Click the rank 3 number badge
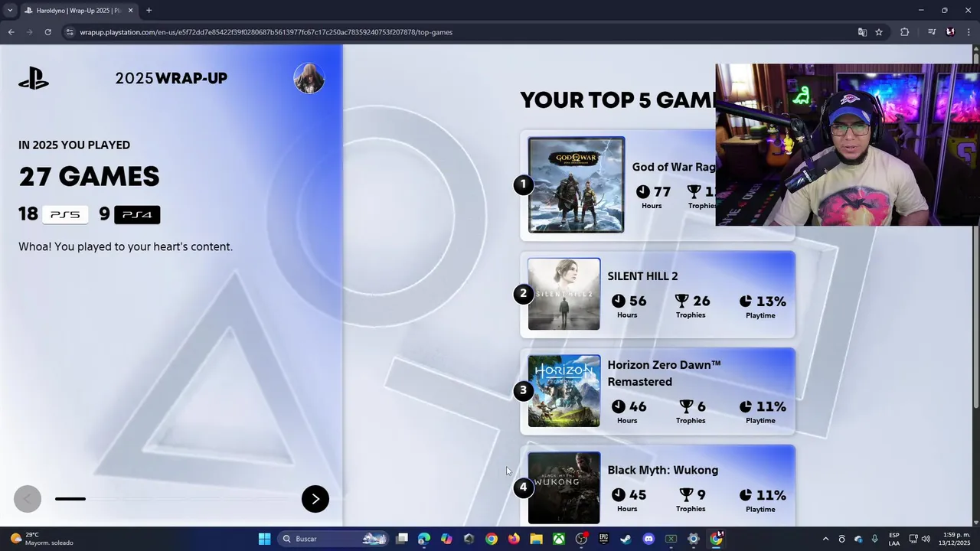Viewport: 980px width, 551px height. pos(524,391)
